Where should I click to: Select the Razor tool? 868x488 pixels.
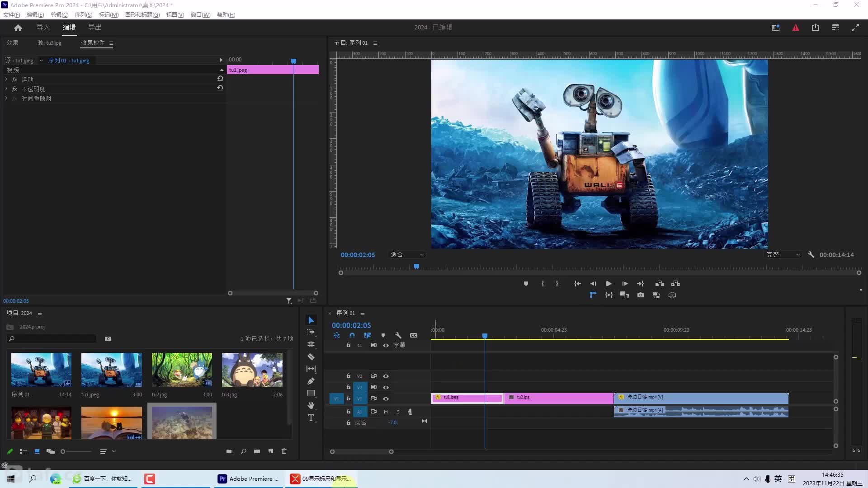(311, 357)
